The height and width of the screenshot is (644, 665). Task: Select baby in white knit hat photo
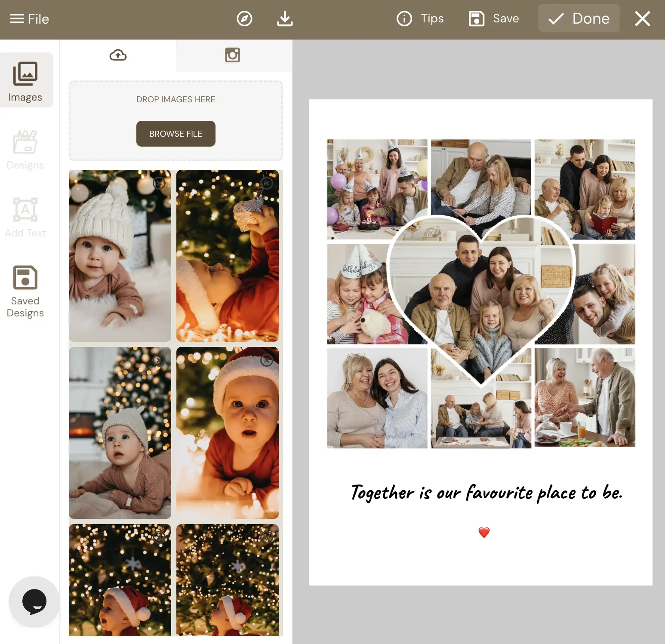tap(120, 256)
